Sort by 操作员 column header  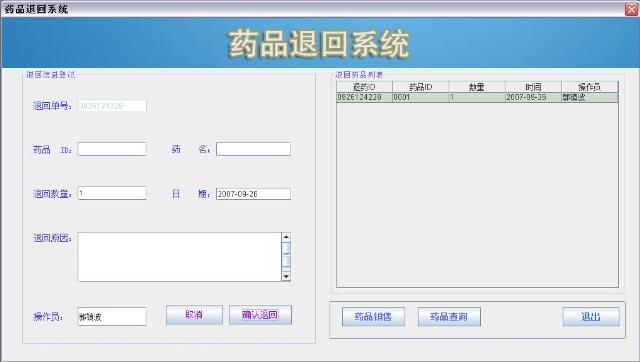(x=590, y=87)
